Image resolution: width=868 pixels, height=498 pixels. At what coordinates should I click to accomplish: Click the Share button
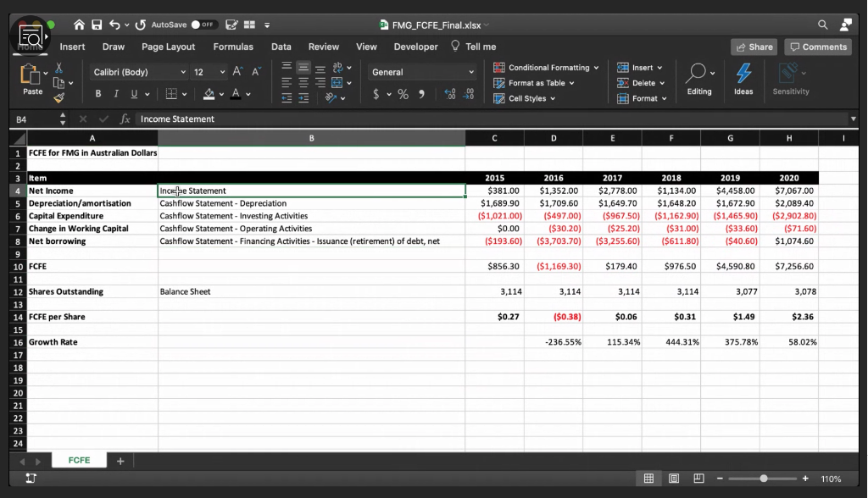754,47
